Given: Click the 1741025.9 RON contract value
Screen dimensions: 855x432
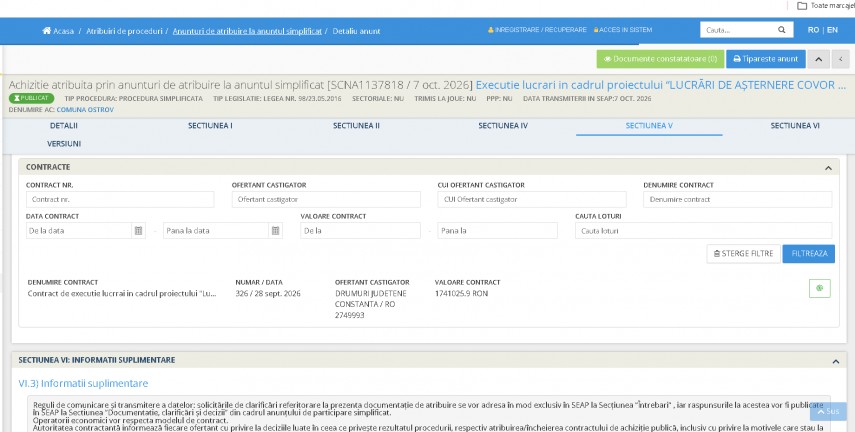Looking at the screenshot, I should click(x=461, y=293).
